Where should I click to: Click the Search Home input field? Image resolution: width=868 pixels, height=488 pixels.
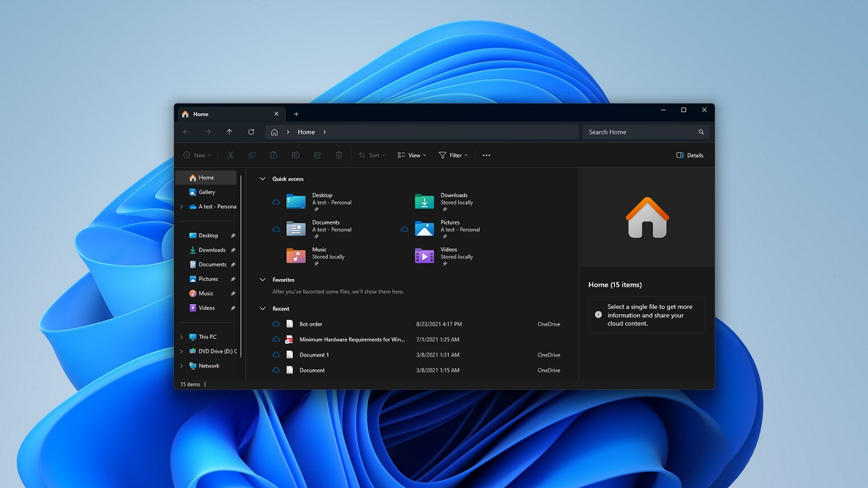tap(646, 132)
